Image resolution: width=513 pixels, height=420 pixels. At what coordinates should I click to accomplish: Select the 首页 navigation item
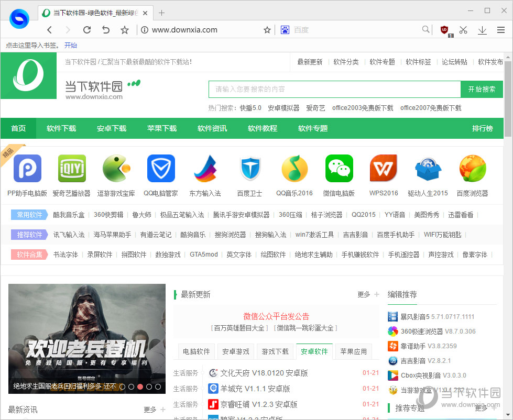click(x=18, y=128)
